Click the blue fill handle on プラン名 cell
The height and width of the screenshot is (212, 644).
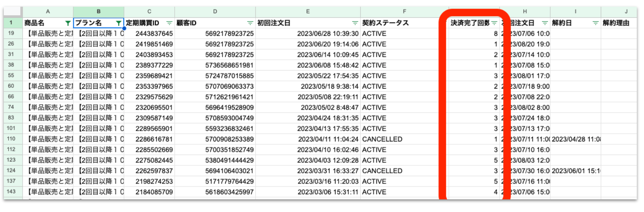(124, 28)
